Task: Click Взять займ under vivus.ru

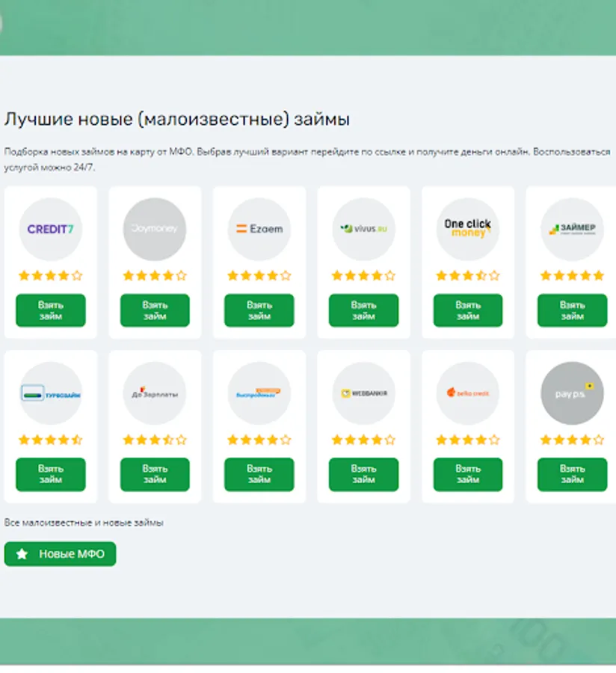Action: [364, 310]
